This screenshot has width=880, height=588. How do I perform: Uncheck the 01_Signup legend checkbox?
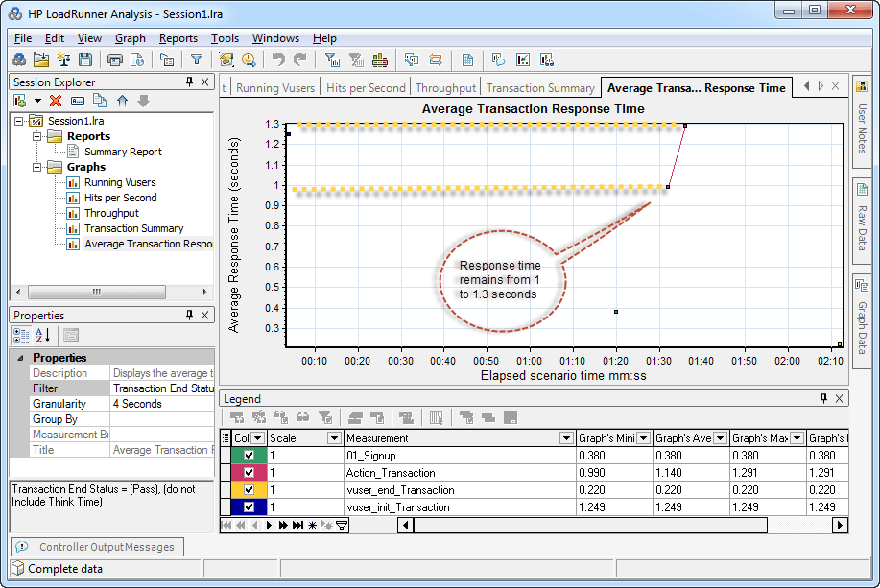coord(250,456)
